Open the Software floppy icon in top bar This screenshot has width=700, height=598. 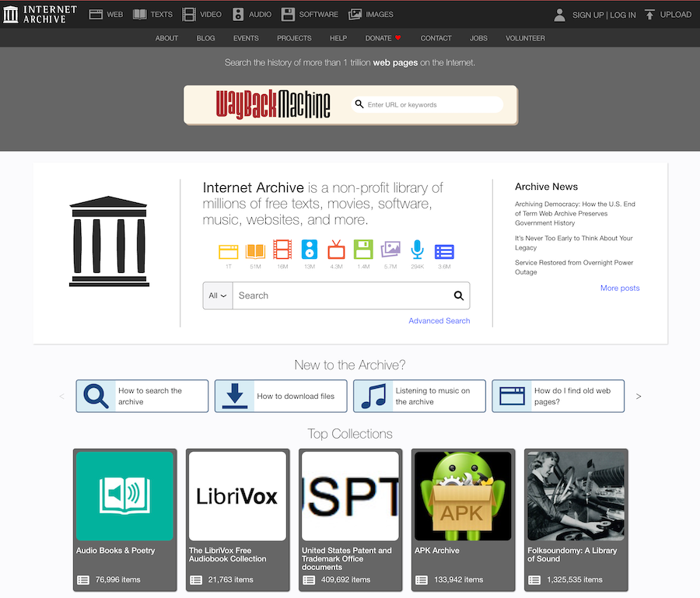click(288, 14)
